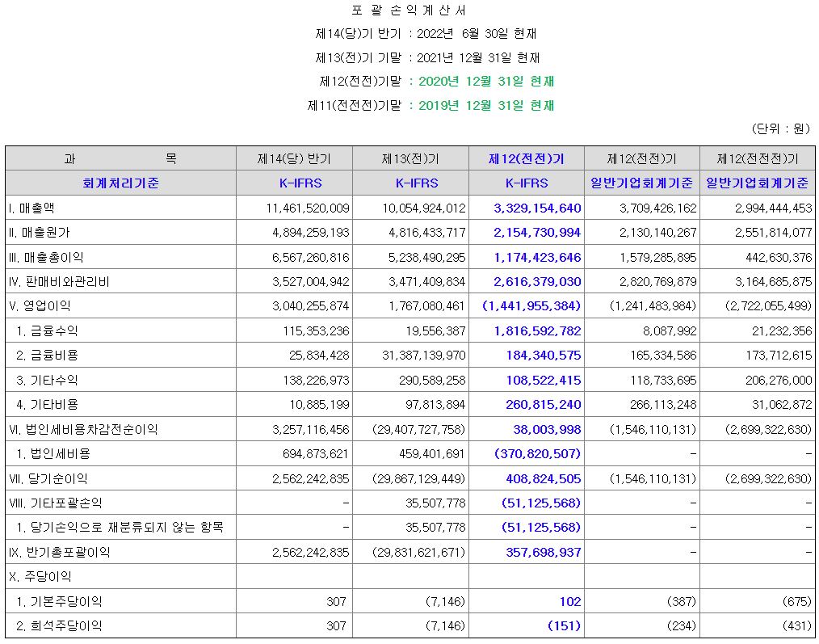The height and width of the screenshot is (644, 819).
Task: Select the value 3,527,004,942
Action: tap(311, 282)
